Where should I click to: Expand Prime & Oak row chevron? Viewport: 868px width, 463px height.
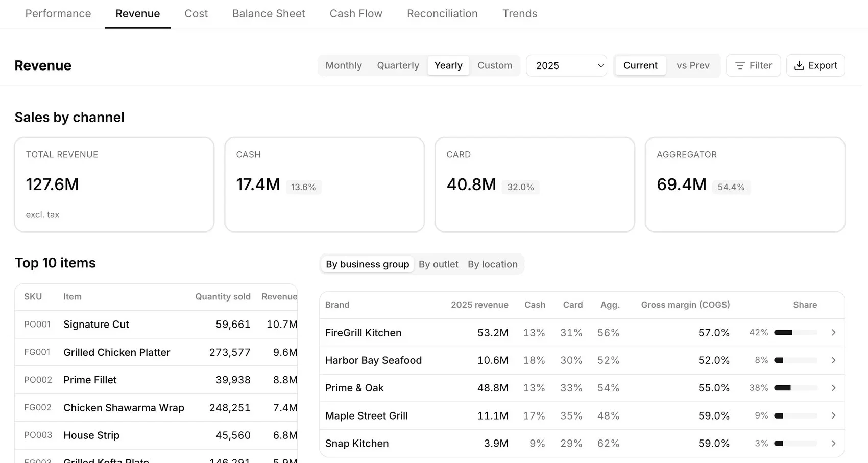tap(833, 388)
